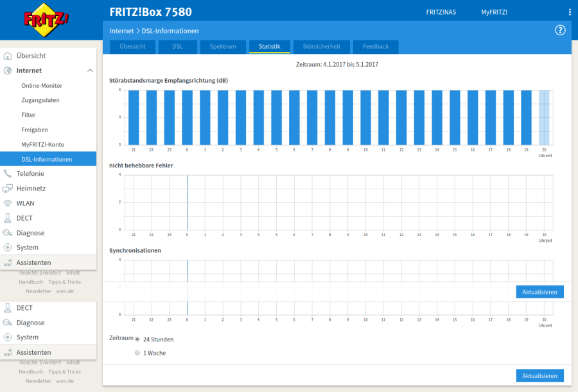Select the 1 Woche radio button
The image size is (578, 392).
(137, 353)
